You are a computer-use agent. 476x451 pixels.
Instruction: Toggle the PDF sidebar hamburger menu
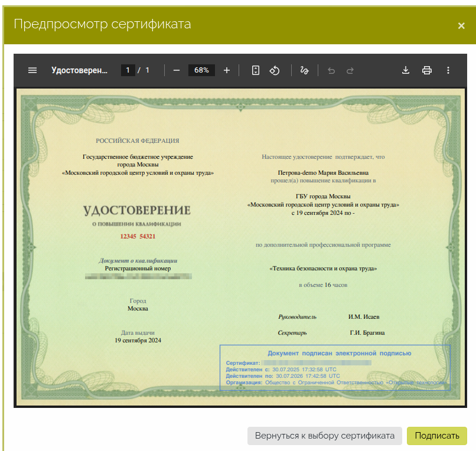pyautogui.click(x=32, y=70)
